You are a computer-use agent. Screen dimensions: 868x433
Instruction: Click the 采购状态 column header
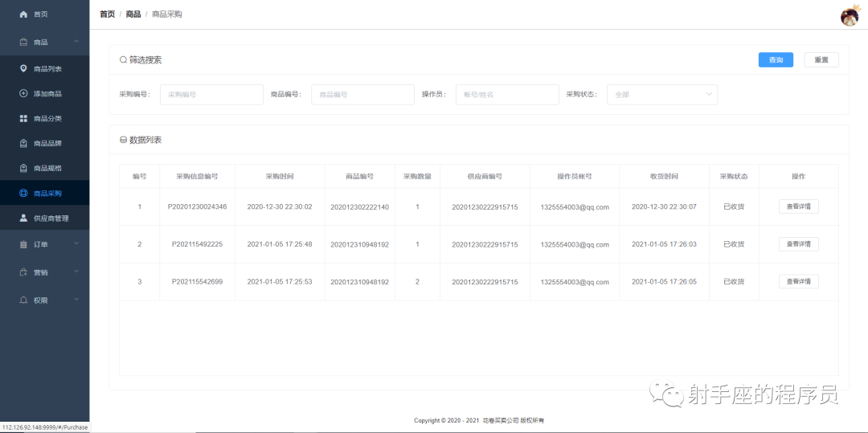(x=734, y=177)
